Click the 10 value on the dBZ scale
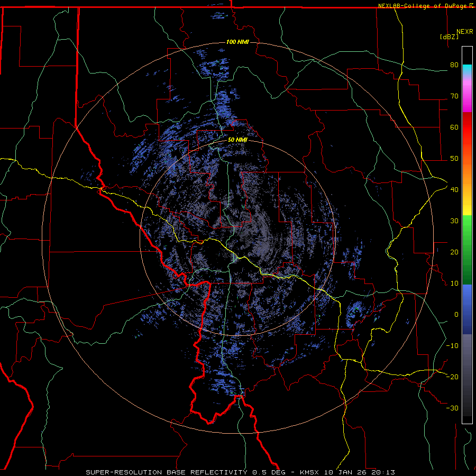The height and width of the screenshot is (476, 476). (x=454, y=283)
